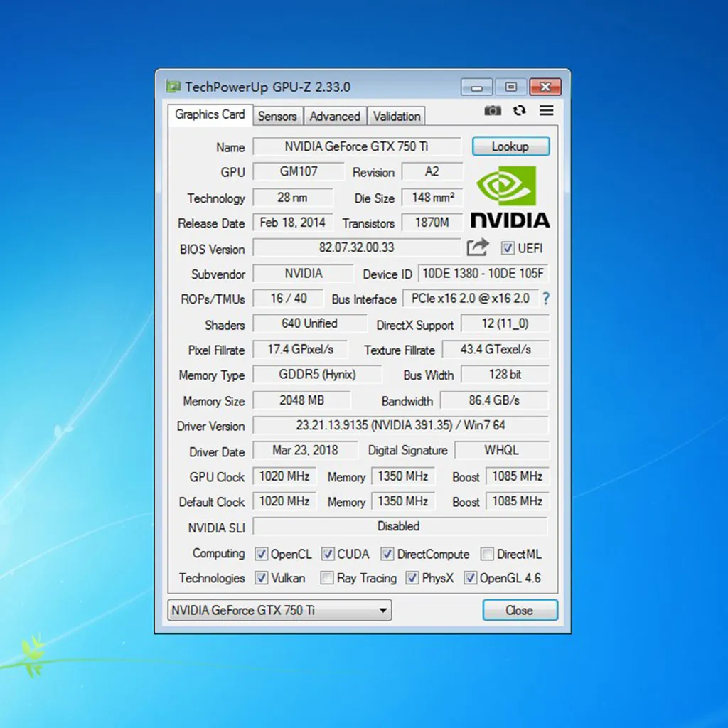
Task: Click the GPU-Z title bar app icon
Action: pos(173,87)
